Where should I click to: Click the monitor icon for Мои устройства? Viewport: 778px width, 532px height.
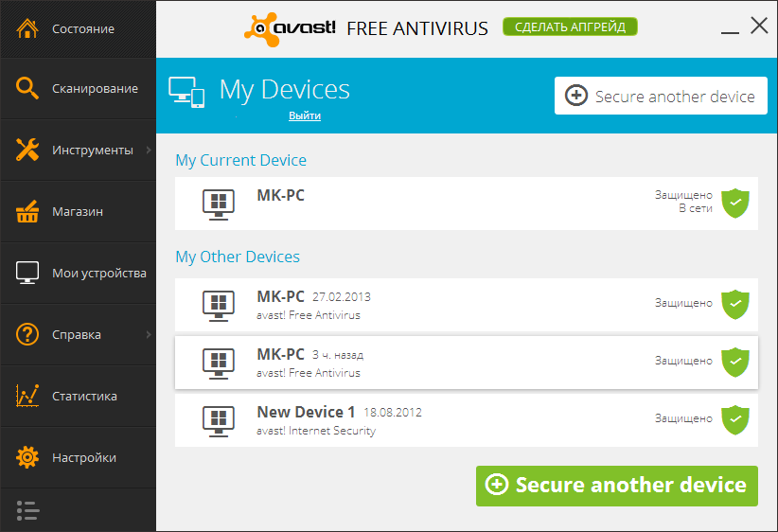(x=27, y=273)
